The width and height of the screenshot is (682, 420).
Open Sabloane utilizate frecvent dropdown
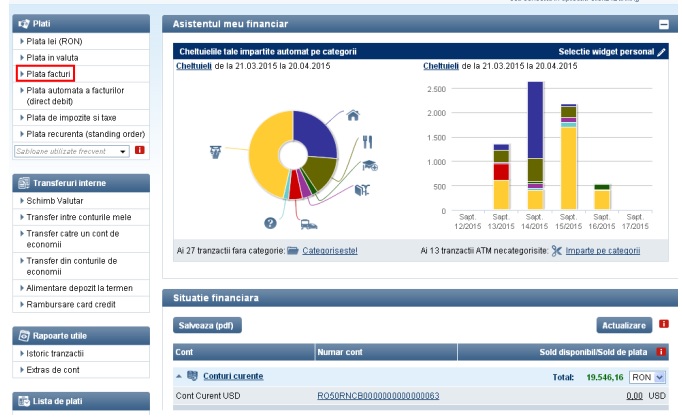[x=72, y=151]
